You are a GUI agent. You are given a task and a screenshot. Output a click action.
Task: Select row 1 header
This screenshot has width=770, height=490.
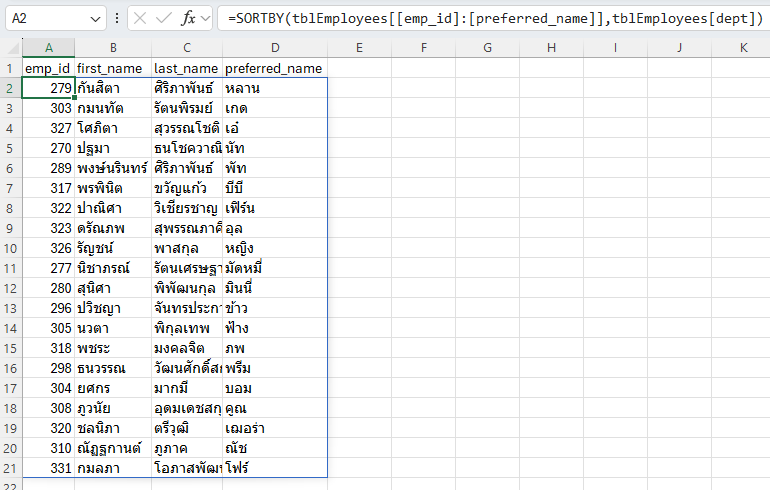pyautogui.click(x=11, y=68)
